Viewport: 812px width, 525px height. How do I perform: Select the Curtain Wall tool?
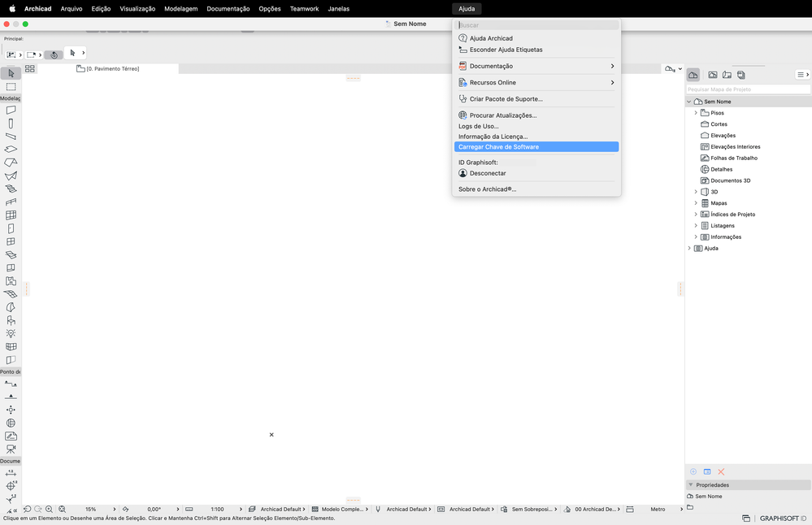pos(11,215)
